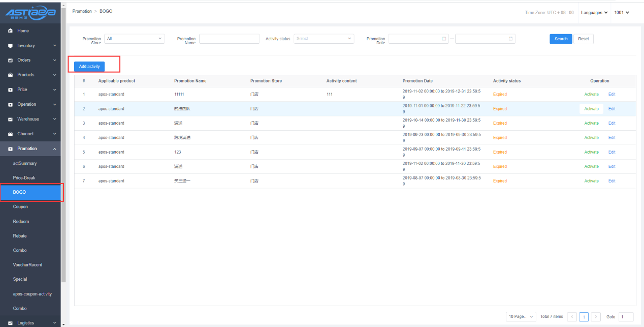The height and width of the screenshot is (327, 644).
Task: Click the Products bag icon
Action: [x=11, y=75]
